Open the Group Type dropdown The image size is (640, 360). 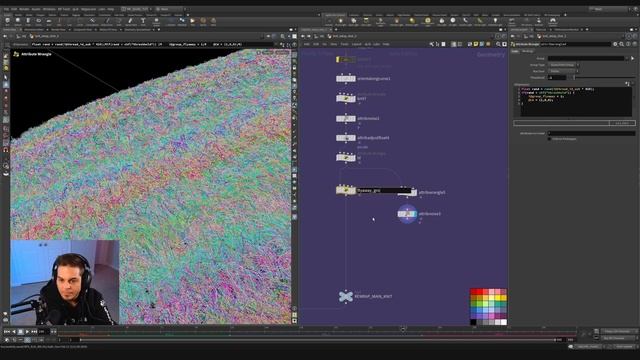point(563,65)
